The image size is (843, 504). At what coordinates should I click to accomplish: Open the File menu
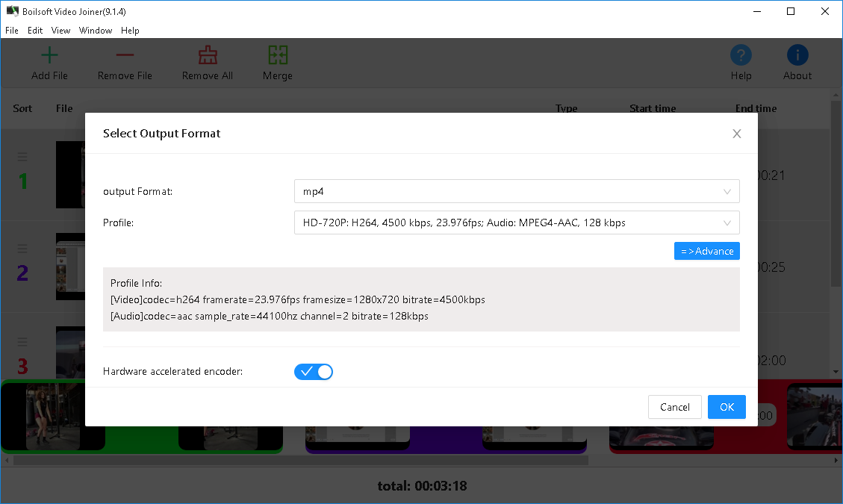(12, 31)
